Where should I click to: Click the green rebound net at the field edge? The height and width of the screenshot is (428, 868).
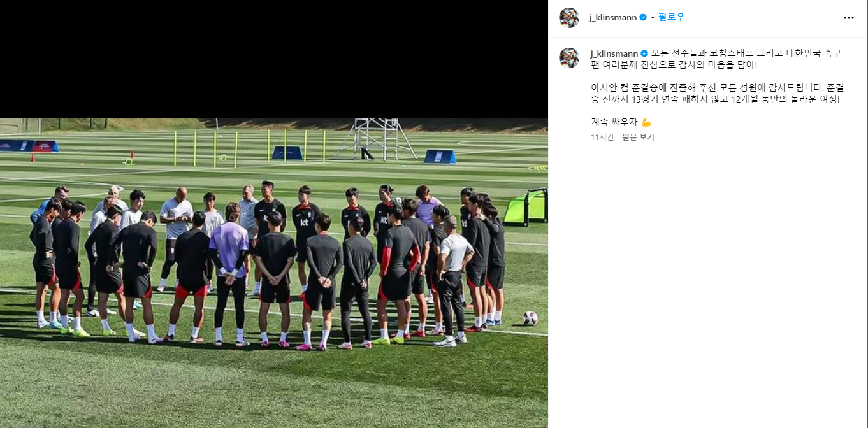pyautogui.click(x=526, y=207)
